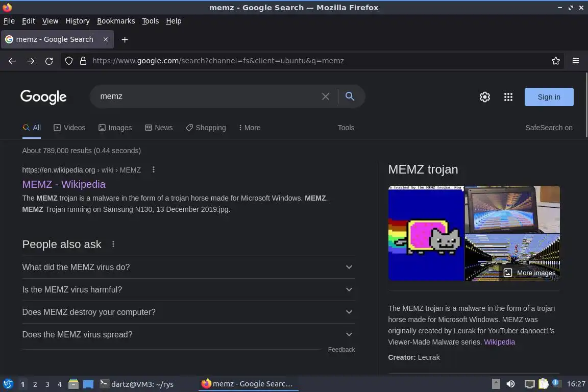Open the laptop photo thumbnail
Image resolution: width=588 pixels, height=392 pixels.
512,209
